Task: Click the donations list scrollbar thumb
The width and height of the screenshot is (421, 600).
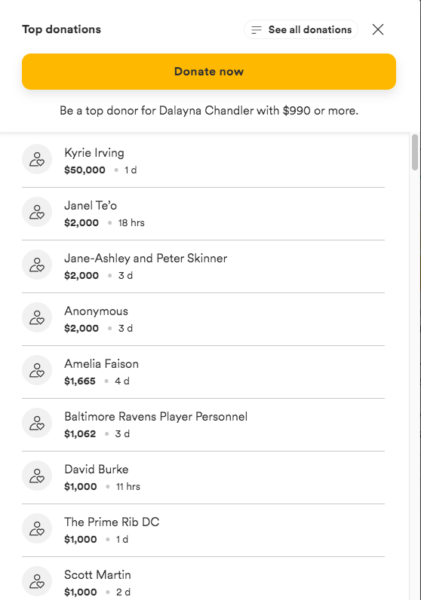Action: pos(415,152)
